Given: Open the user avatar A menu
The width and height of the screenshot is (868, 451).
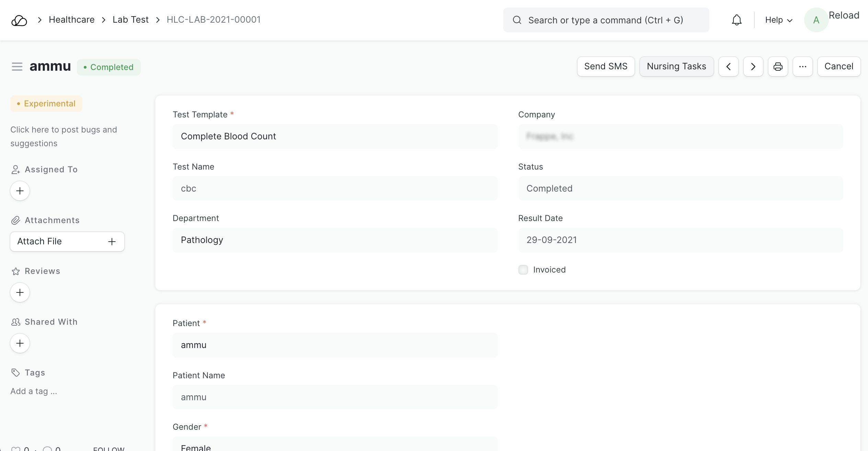Looking at the screenshot, I should 816,20.
